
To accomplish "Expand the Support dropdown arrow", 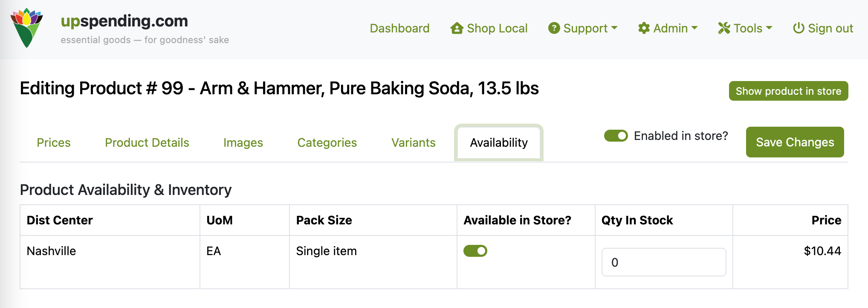I will pos(614,28).
